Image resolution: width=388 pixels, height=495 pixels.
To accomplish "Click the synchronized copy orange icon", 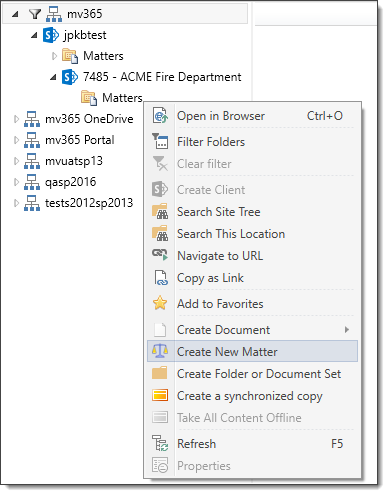I will (x=160, y=395).
